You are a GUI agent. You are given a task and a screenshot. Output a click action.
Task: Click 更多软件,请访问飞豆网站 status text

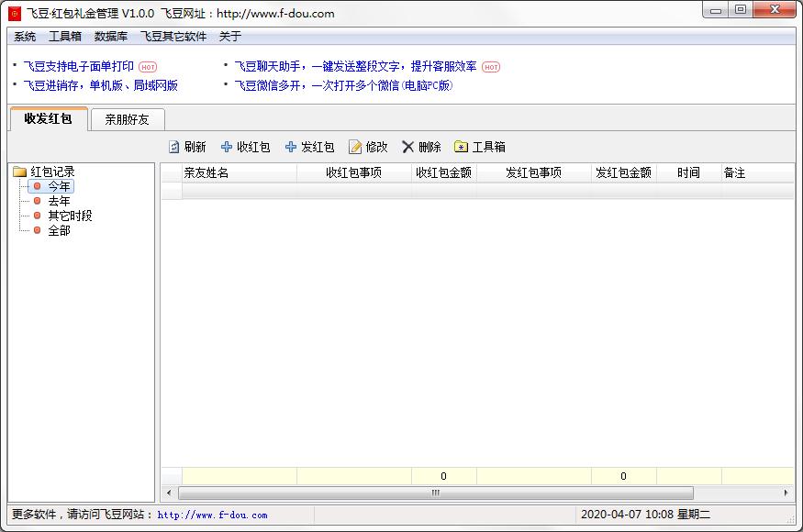82,515
